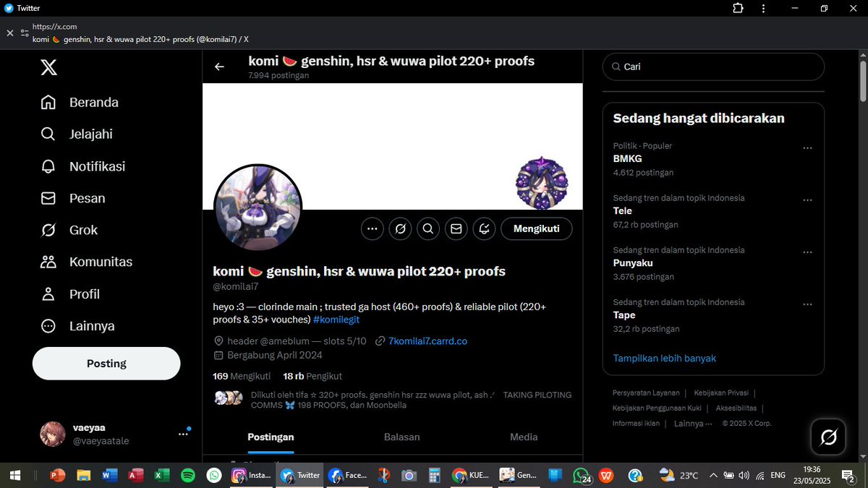868x488 pixels.
Task: Open komi's profile picture
Action: click(258, 207)
